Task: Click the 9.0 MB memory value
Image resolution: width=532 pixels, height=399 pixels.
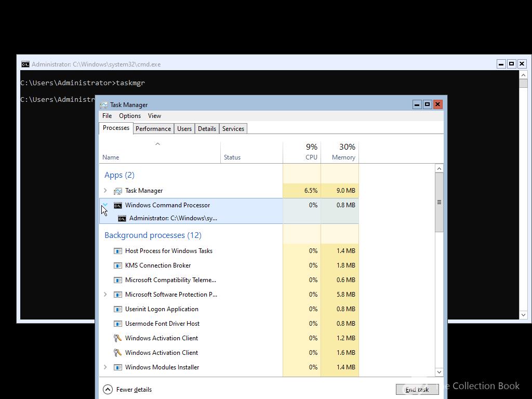Action: [x=345, y=191]
